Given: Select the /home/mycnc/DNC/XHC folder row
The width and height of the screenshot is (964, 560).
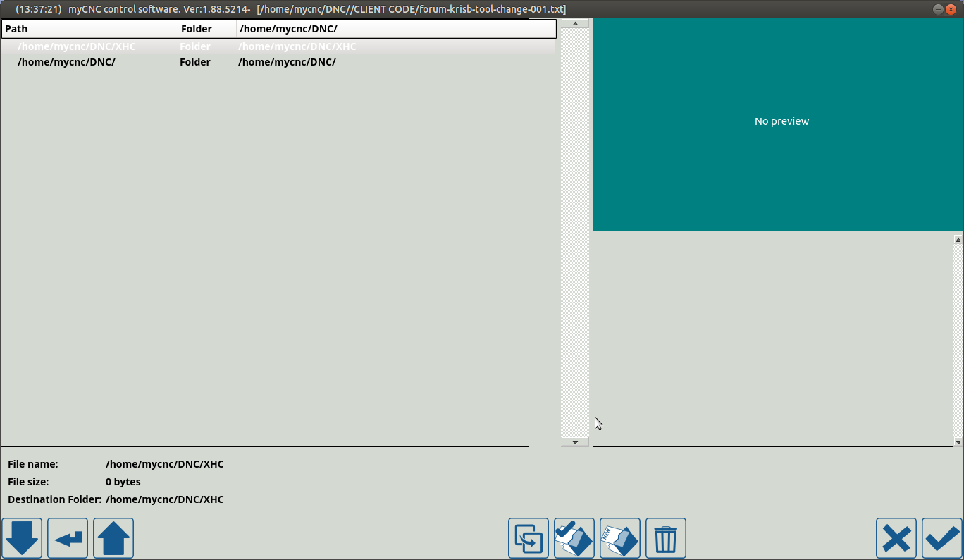Looking at the screenshot, I should 76,46.
